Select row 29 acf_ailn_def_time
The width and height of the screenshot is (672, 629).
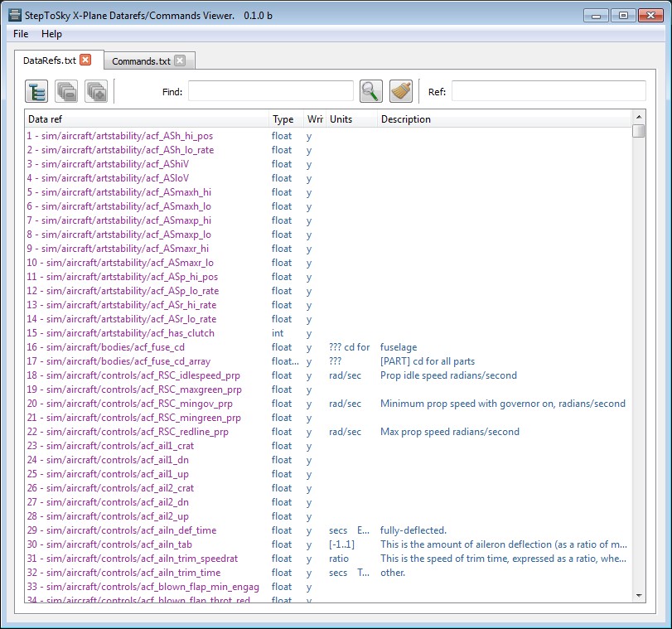(328, 531)
